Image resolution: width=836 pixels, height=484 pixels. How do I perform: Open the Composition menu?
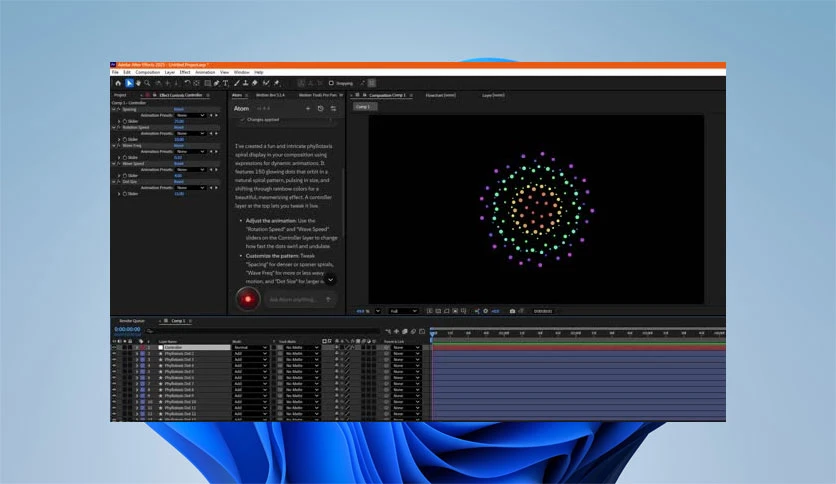(x=148, y=72)
